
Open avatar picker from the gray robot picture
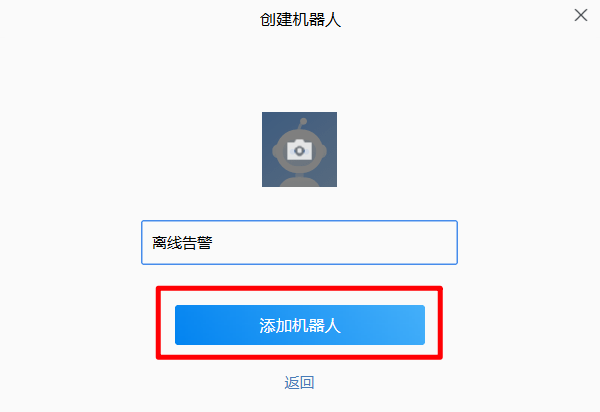299,149
